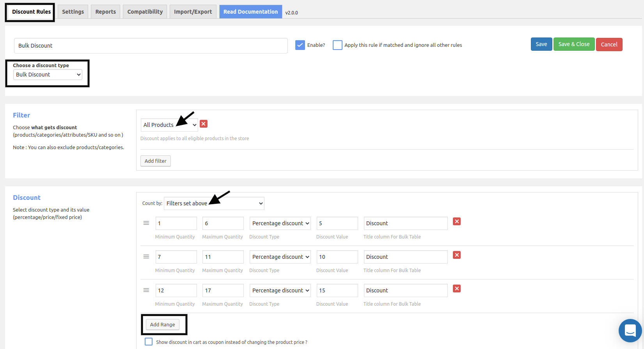Delete the 7 to 11 quantity range row
The width and height of the screenshot is (644, 349).
pyautogui.click(x=457, y=255)
